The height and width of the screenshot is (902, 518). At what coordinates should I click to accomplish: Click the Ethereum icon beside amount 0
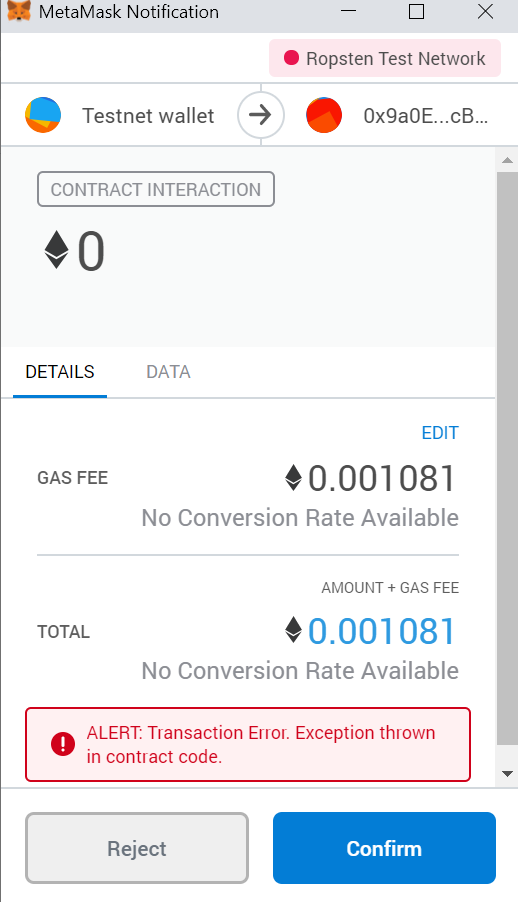(56, 250)
